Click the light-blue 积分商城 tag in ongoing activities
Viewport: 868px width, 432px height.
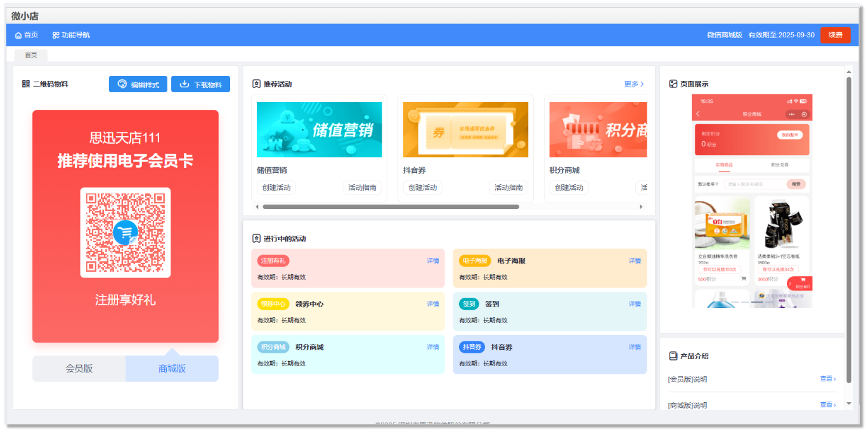tap(273, 347)
